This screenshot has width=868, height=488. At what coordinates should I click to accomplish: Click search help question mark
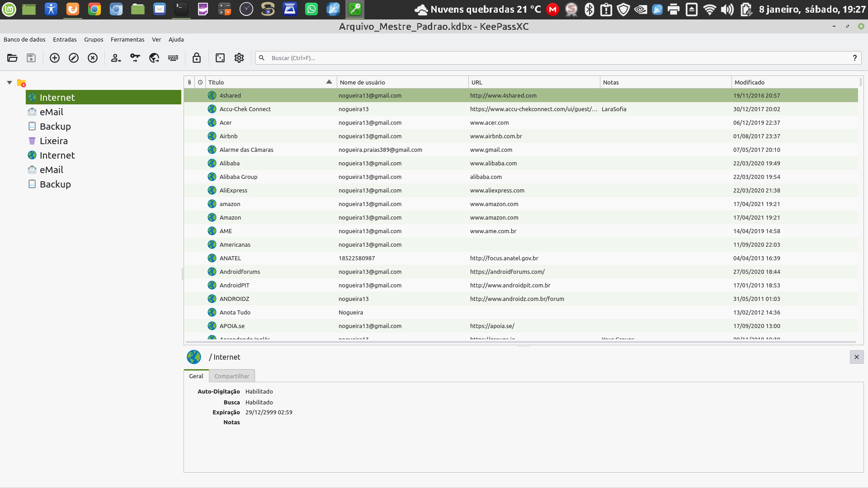click(x=854, y=58)
